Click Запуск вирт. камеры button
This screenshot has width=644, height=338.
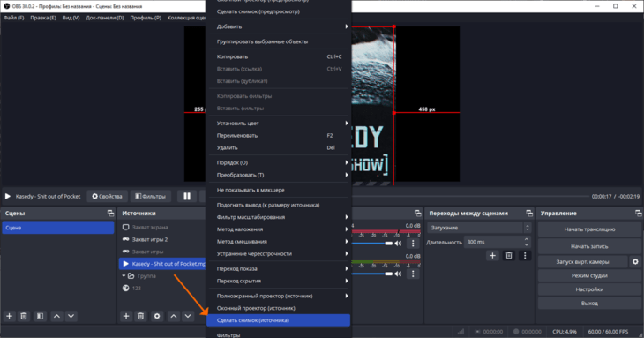click(x=582, y=261)
